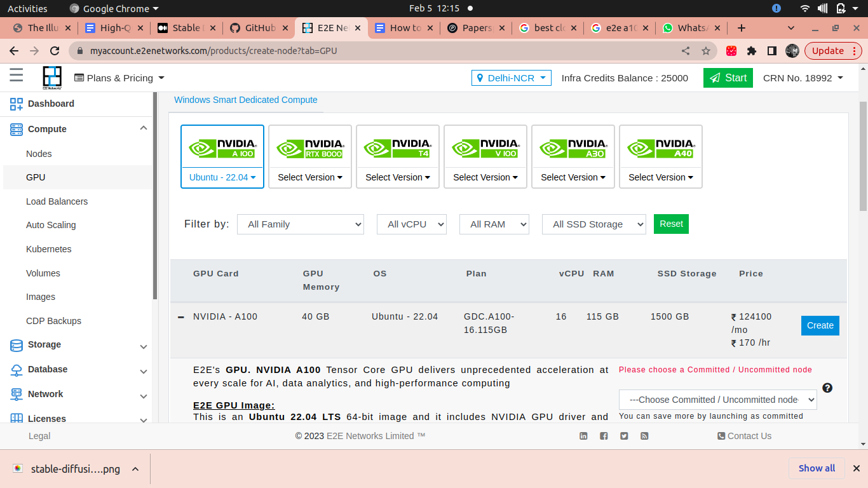Open Nodes in the sidebar
Screen dimensions: 868x488
[39, 154]
